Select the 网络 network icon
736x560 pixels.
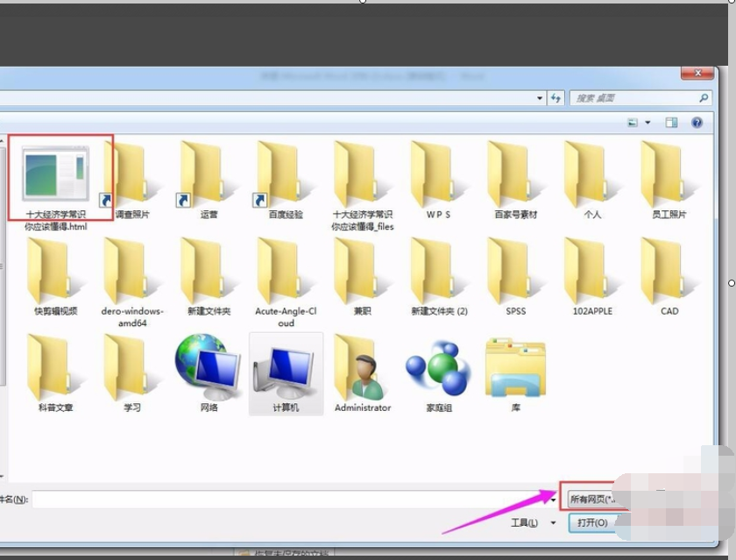[x=209, y=373]
